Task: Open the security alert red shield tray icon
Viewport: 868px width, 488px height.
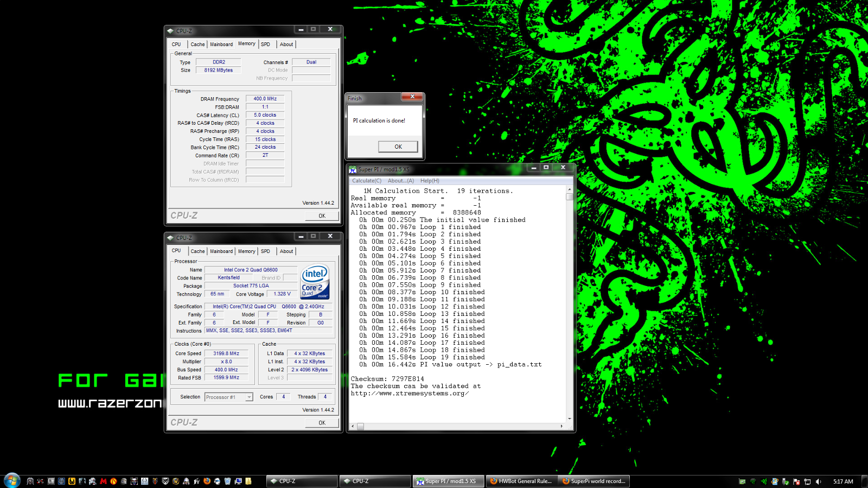Action: [x=796, y=481]
